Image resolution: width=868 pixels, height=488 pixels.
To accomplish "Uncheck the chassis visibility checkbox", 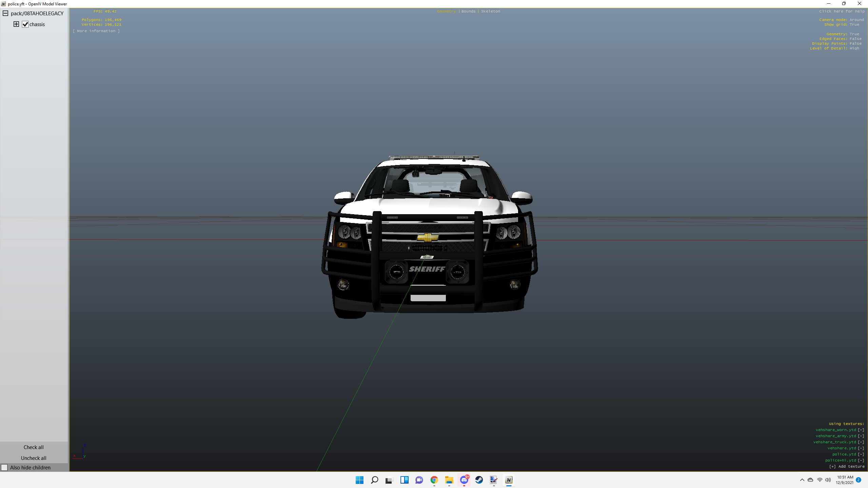I will 25,24.
